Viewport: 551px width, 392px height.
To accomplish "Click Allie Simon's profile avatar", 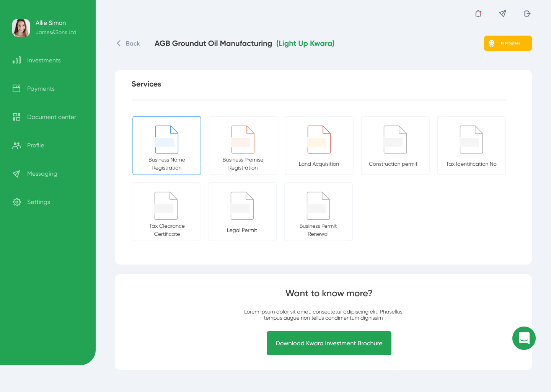I will point(21,28).
